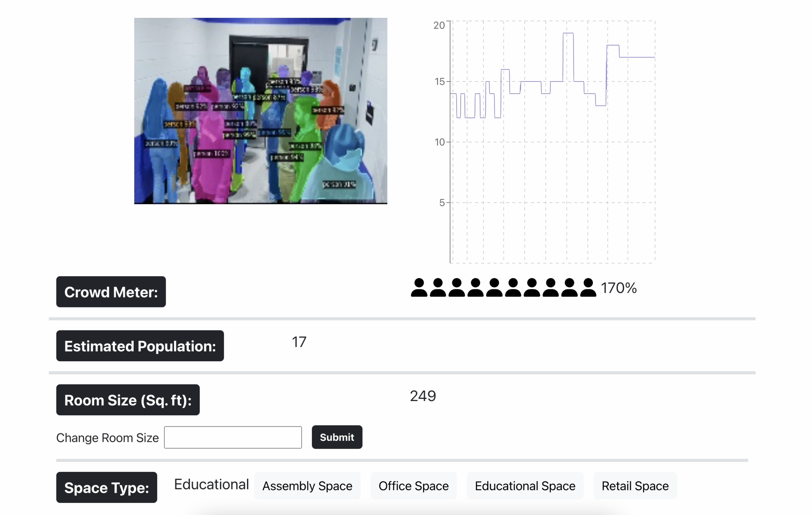This screenshot has width=812, height=515.
Task: Select Assembly Space type
Action: 307,486
